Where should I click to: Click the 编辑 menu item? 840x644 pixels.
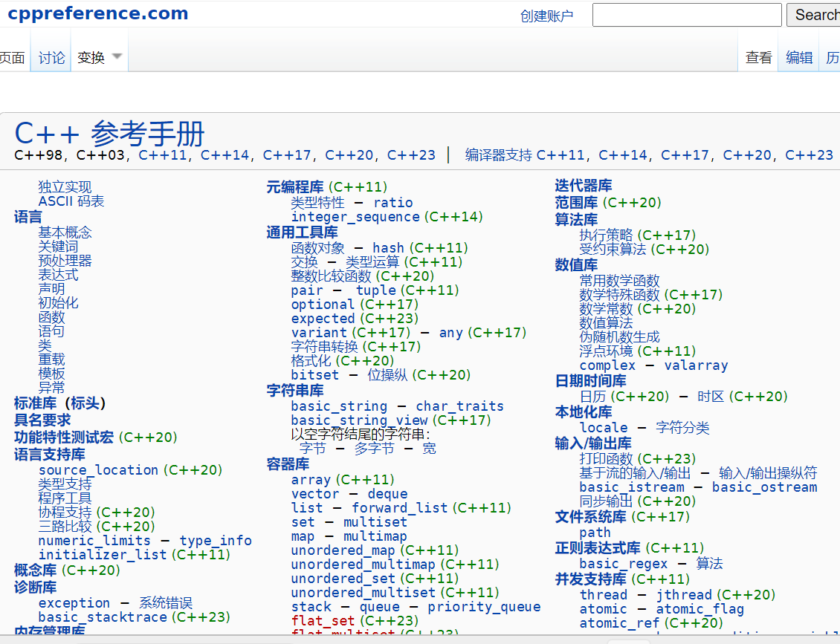click(x=798, y=56)
